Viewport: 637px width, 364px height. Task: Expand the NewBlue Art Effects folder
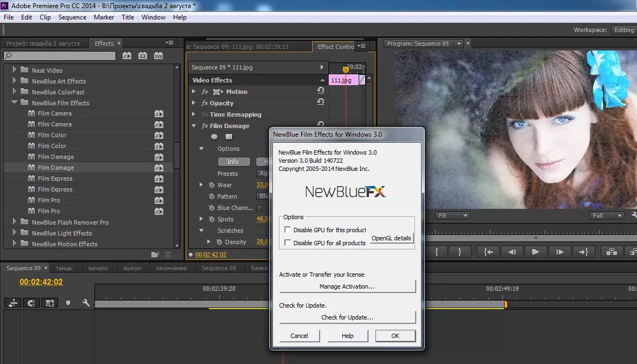(15, 80)
